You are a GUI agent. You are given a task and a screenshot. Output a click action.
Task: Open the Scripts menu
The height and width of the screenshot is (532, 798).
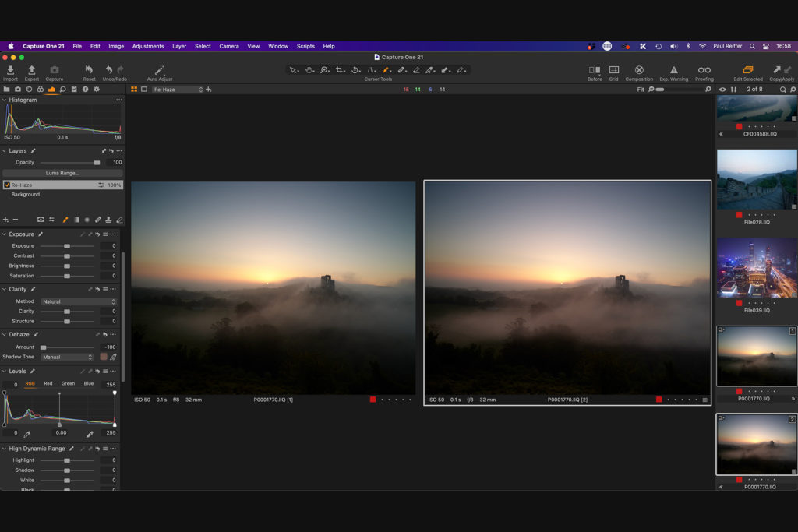[x=305, y=46]
